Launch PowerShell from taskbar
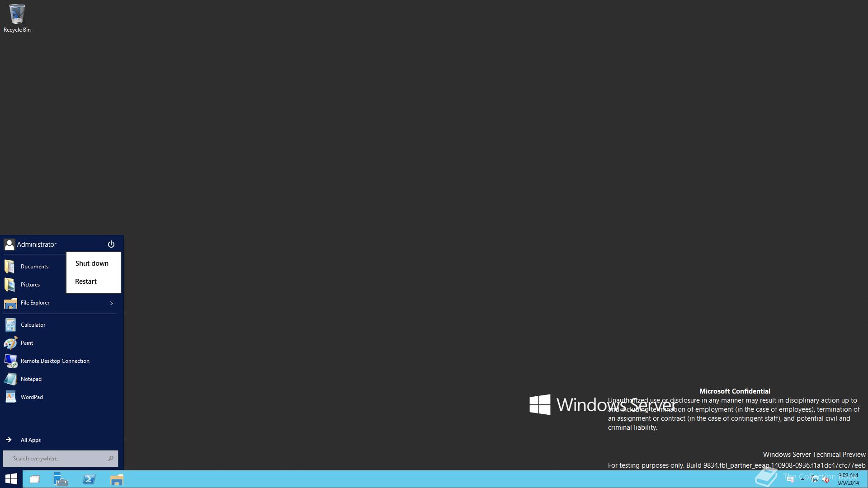The height and width of the screenshot is (488, 868). click(89, 479)
